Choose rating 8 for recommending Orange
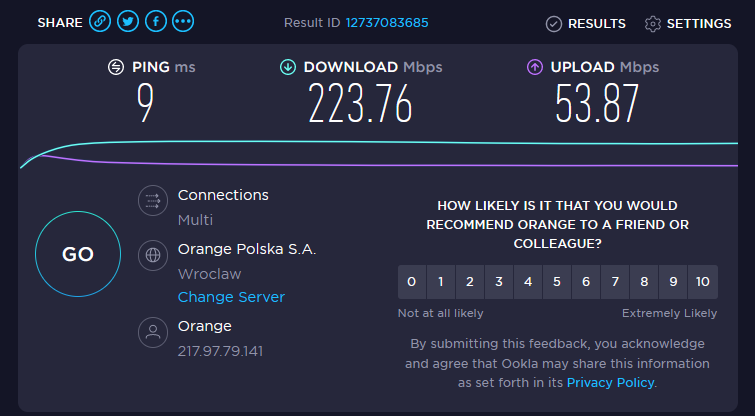The height and width of the screenshot is (416, 755). click(x=645, y=282)
